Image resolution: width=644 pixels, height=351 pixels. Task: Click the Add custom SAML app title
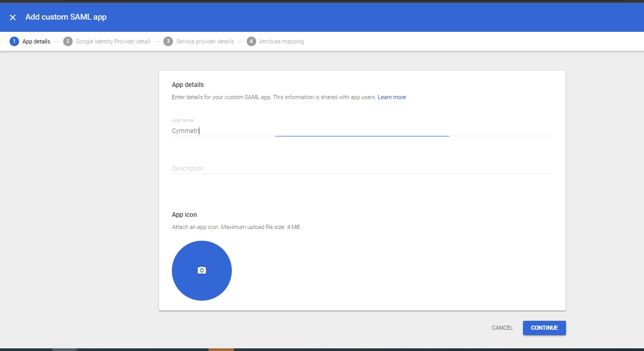[x=66, y=17]
